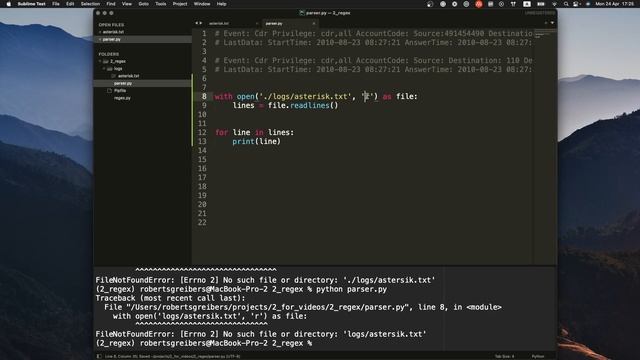Image resolution: width=640 pixels, height=360 pixels.
Task: Click the 'for' keyword on line 12
Action: [x=221, y=133]
